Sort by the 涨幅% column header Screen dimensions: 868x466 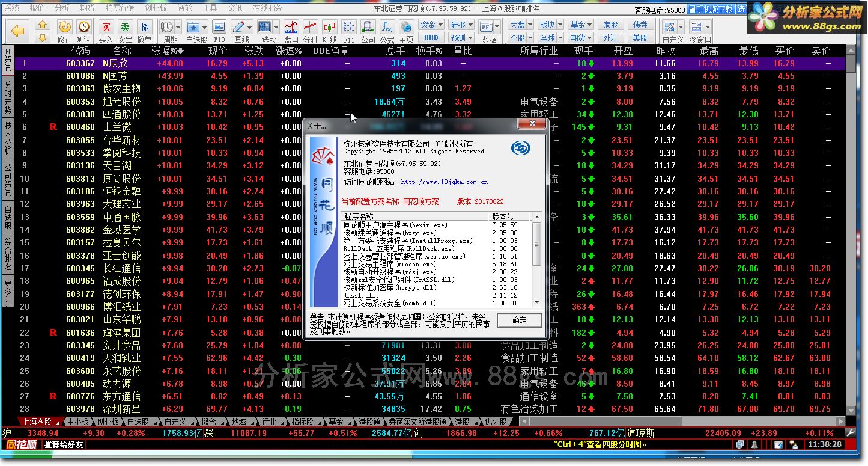168,51
